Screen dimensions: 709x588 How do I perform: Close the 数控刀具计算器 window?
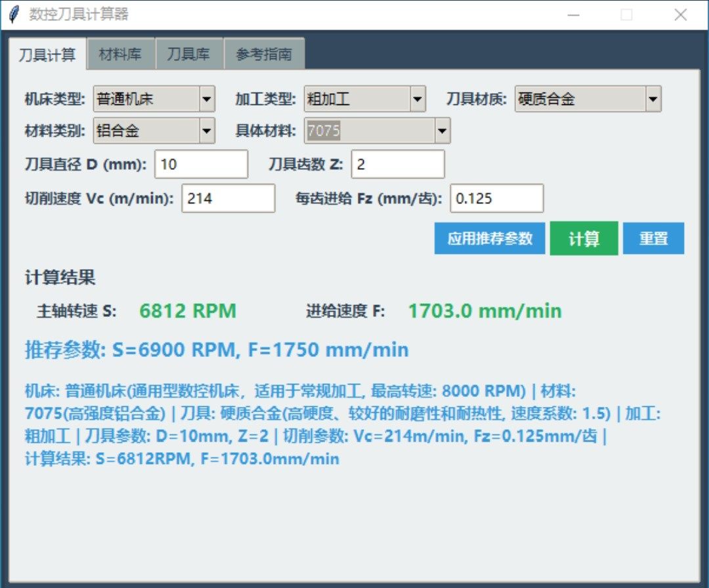tap(680, 14)
